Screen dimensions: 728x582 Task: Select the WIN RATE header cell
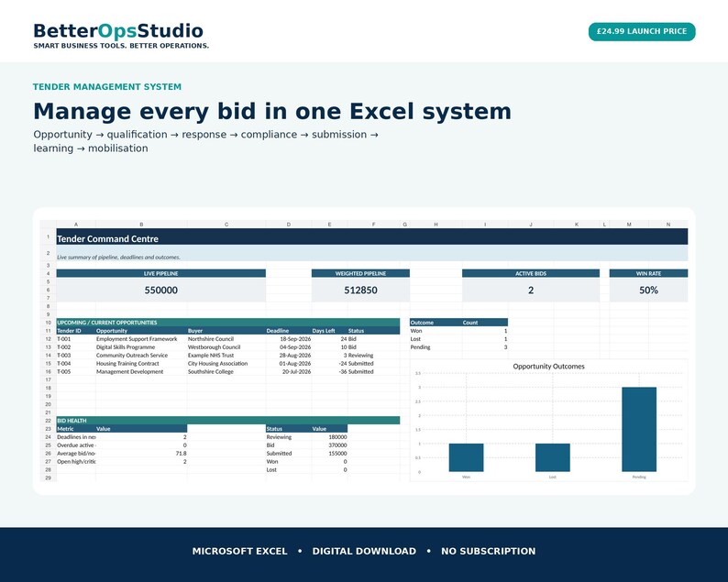pos(648,273)
